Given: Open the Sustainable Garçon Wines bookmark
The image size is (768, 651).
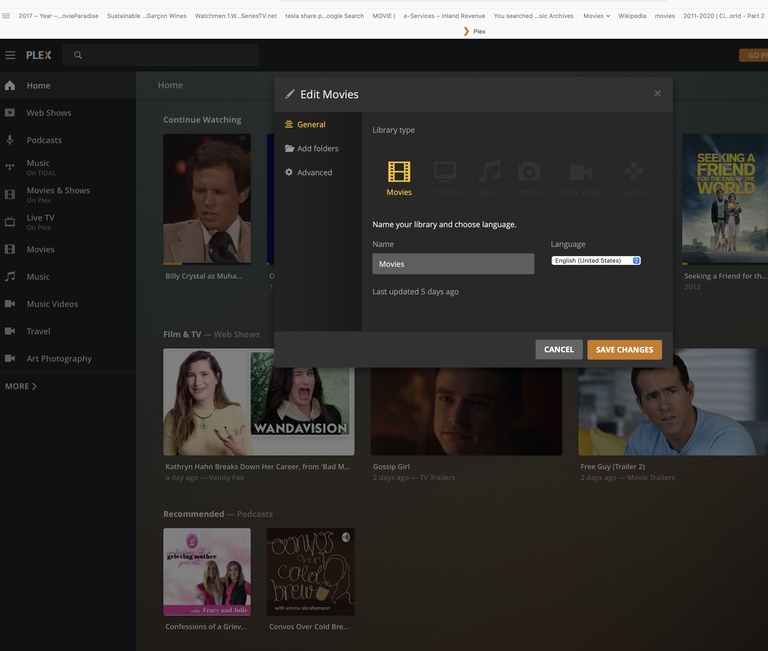Looking at the screenshot, I should coord(146,16).
